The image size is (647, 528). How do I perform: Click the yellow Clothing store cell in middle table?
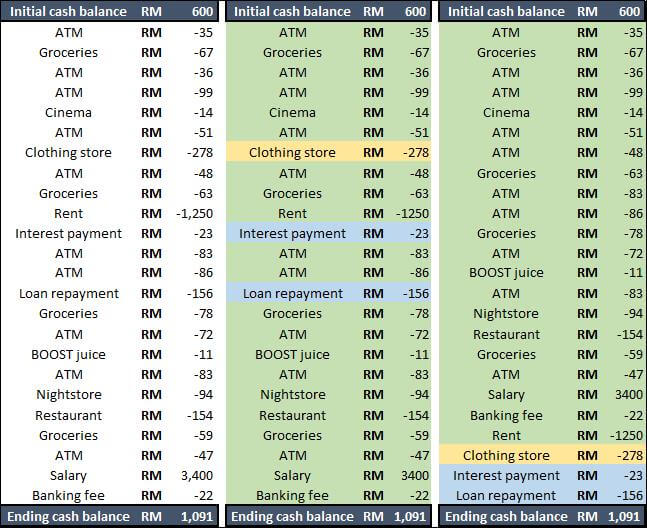(292, 153)
